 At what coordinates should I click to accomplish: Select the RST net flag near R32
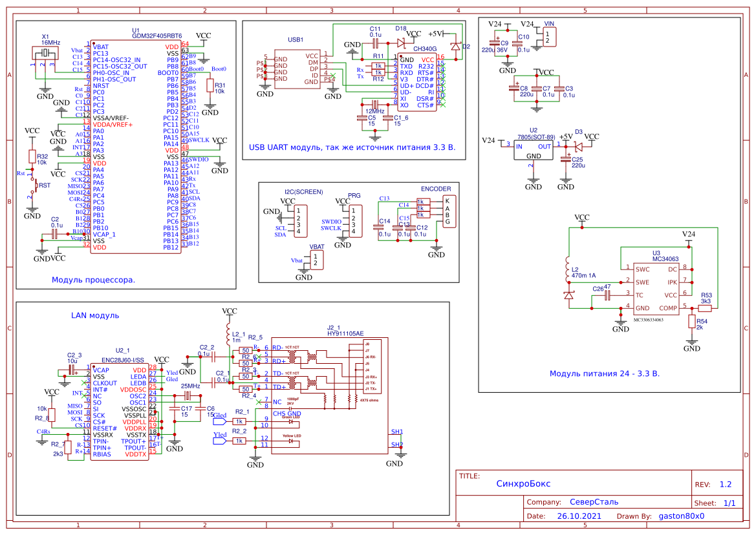(x=21, y=174)
